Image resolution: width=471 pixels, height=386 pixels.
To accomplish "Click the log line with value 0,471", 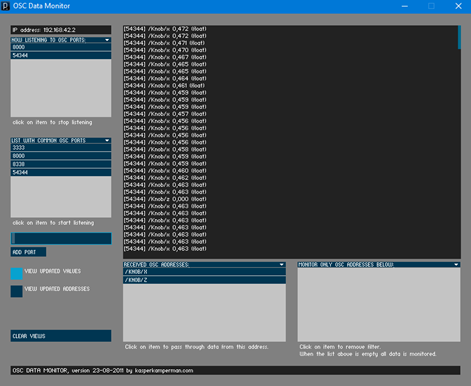I will pos(164,43).
